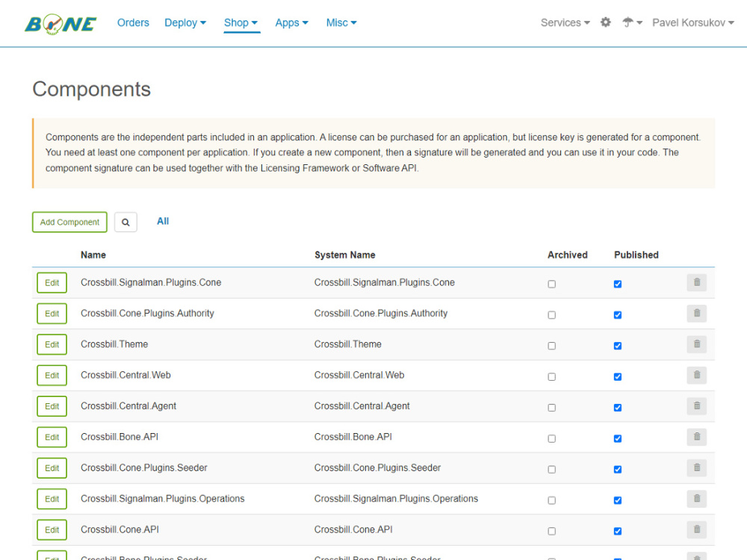Select the Crossbill.Central.Web name cell
The height and width of the screenshot is (560, 747).
pos(125,376)
